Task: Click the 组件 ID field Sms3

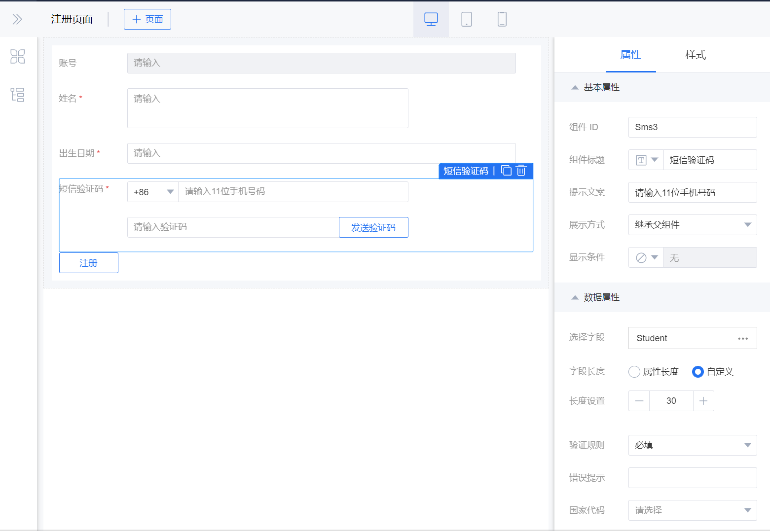Action: tap(693, 127)
